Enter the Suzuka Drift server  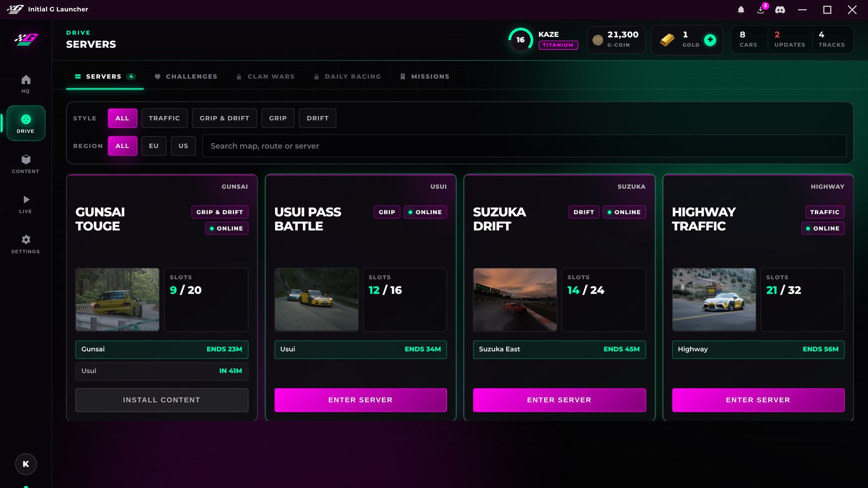point(559,400)
